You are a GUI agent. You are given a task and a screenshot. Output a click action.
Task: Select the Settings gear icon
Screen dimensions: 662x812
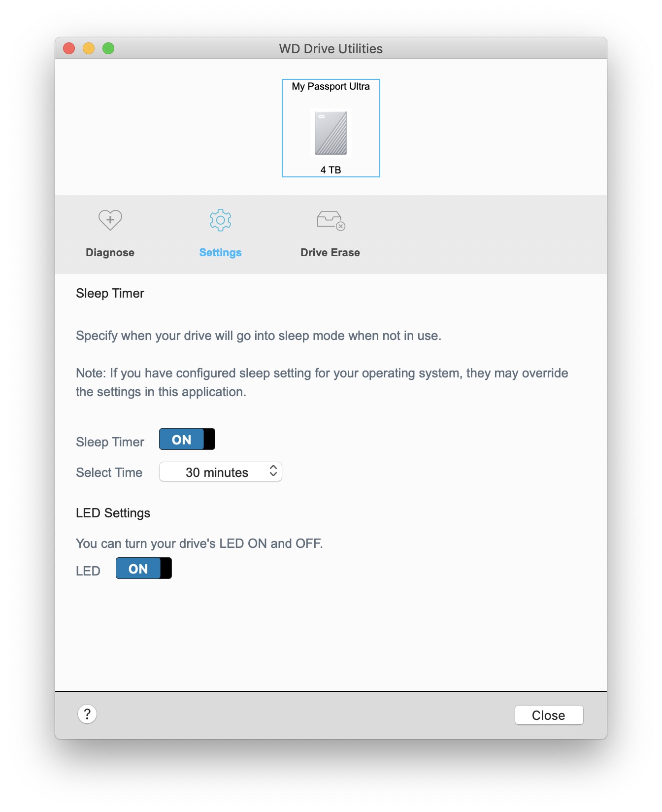pyautogui.click(x=220, y=220)
